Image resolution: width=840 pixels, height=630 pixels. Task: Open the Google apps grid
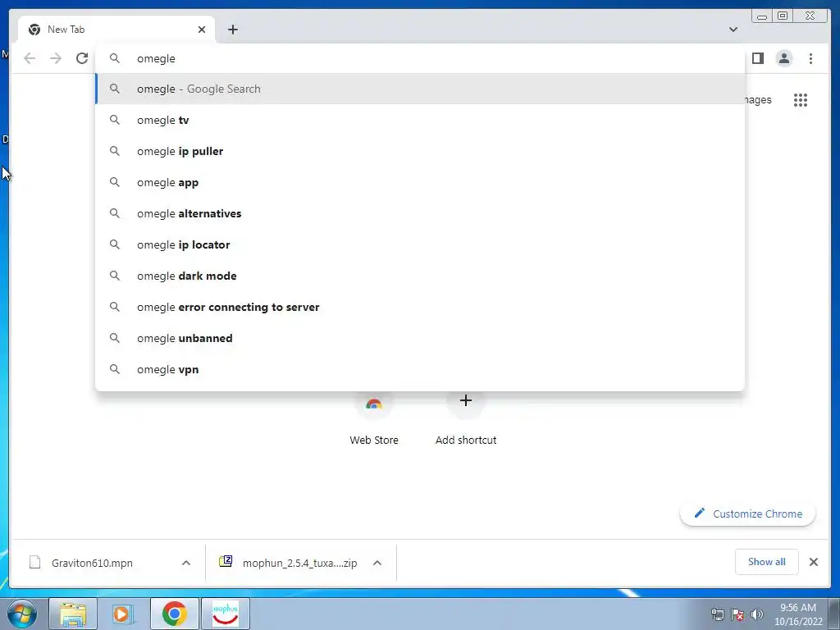pyautogui.click(x=801, y=99)
